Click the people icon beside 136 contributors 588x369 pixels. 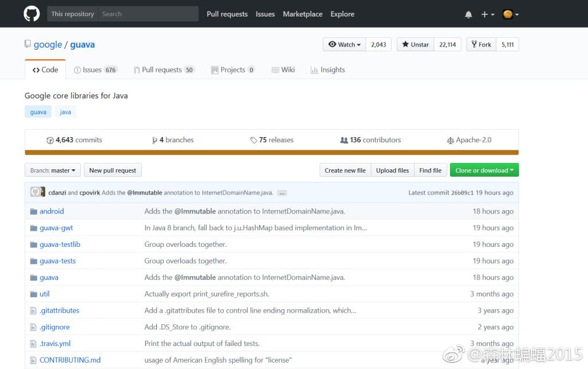click(x=344, y=140)
